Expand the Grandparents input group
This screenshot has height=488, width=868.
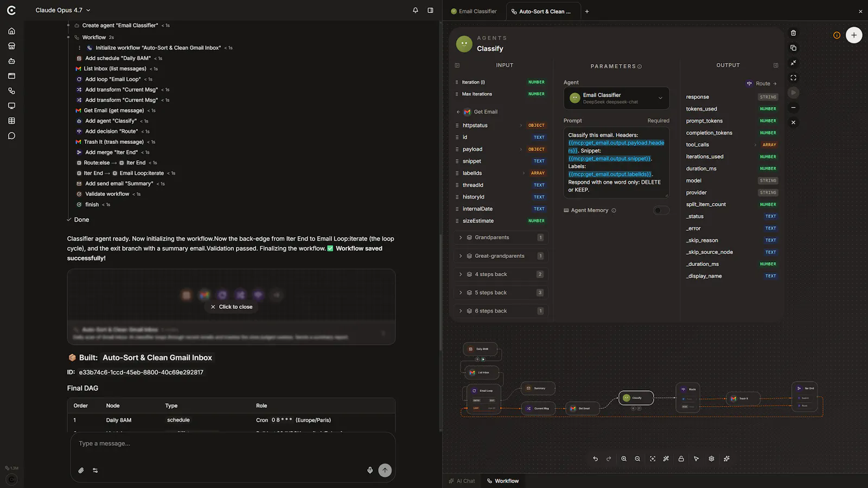[501, 238]
